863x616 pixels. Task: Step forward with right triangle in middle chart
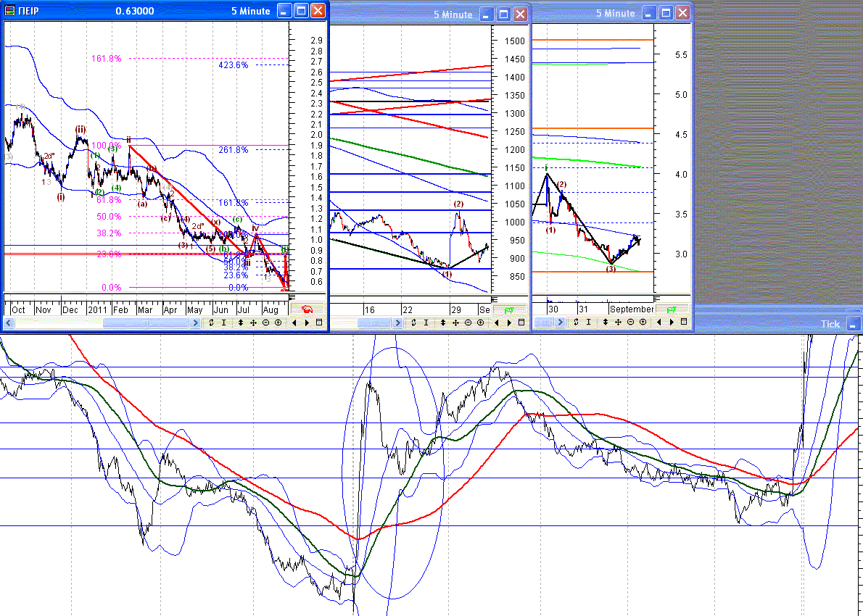[x=510, y=322]
